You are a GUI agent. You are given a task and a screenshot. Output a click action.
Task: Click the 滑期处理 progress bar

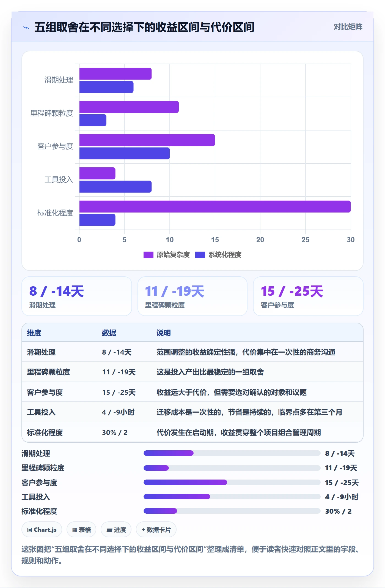coord(232,453)
